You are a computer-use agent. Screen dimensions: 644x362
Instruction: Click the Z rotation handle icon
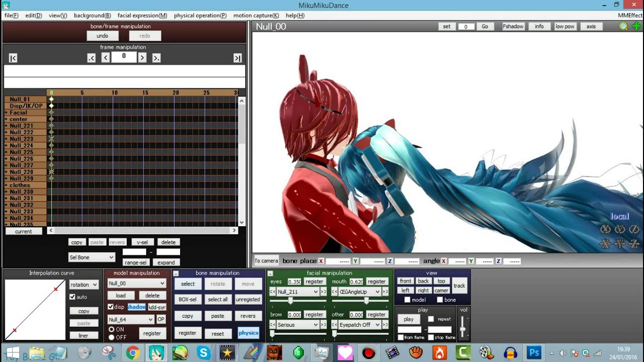(x=634, y=229)
